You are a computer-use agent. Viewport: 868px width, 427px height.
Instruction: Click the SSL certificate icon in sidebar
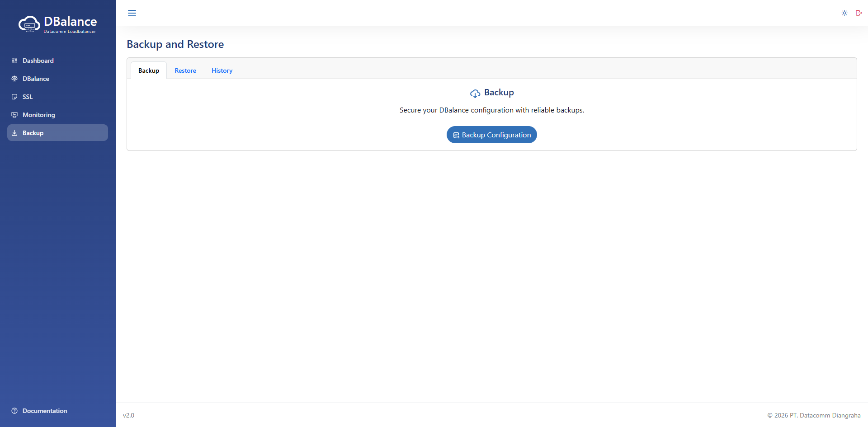[x=14, y=97]
